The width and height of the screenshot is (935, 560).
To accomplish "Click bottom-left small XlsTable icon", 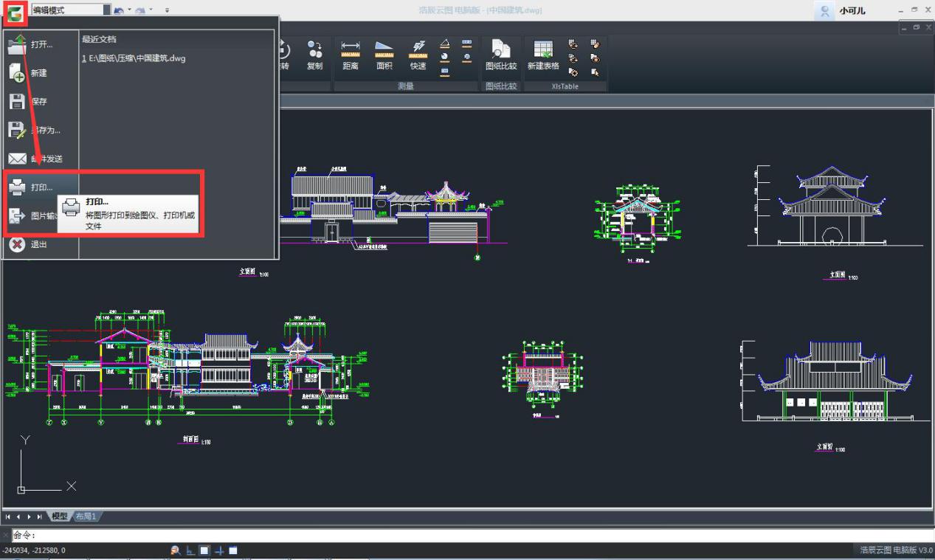I will (x=573, y=72).
